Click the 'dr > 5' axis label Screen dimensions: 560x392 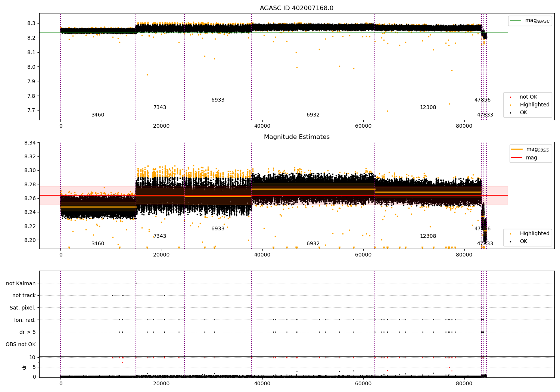click(x=28, y=332)
